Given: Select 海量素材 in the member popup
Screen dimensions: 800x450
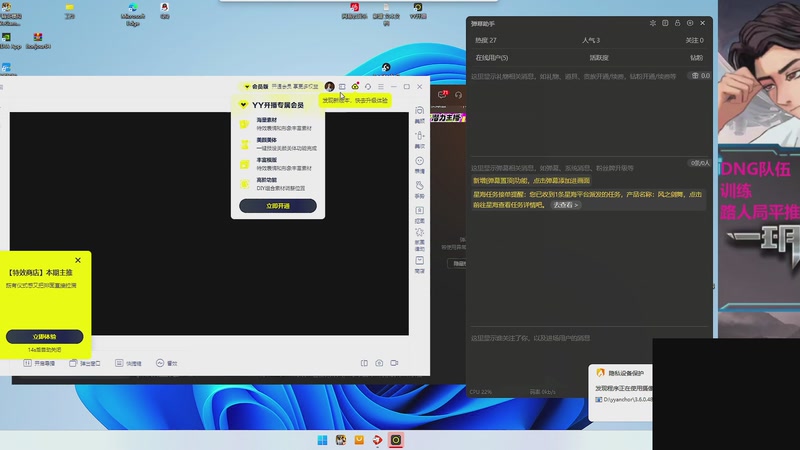Looking at the screenshot, I should [x=276, y=123].
